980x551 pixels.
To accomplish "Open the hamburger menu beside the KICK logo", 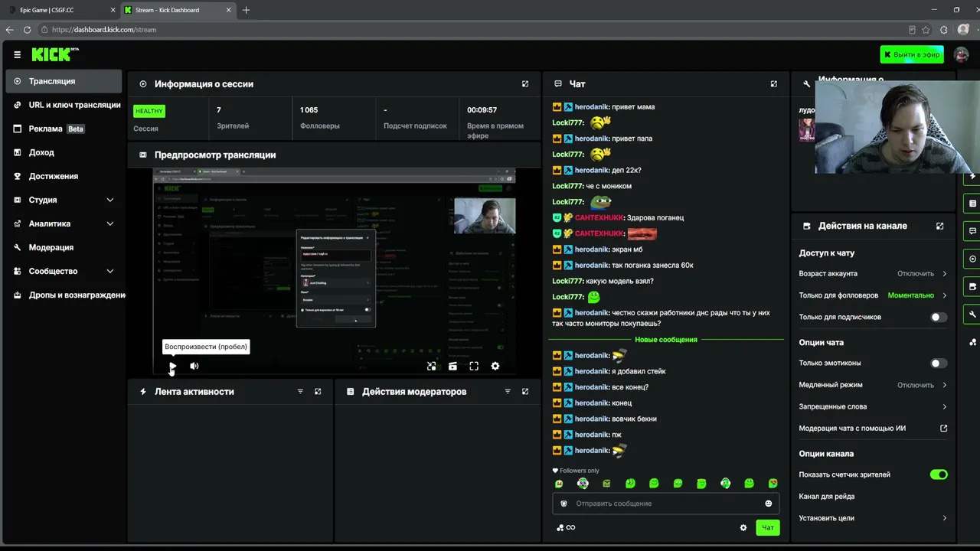I will pyautogui.click(x=17, y=54).
